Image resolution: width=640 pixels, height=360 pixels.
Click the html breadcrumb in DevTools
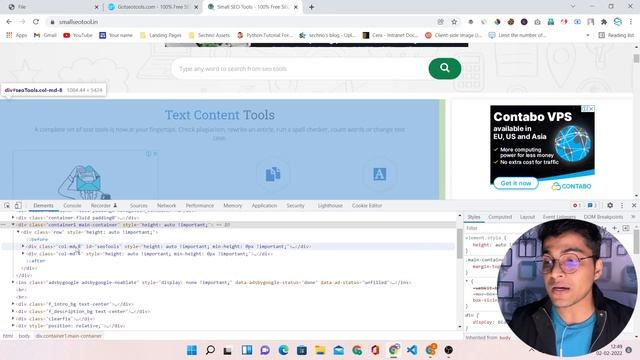[8, 336]
